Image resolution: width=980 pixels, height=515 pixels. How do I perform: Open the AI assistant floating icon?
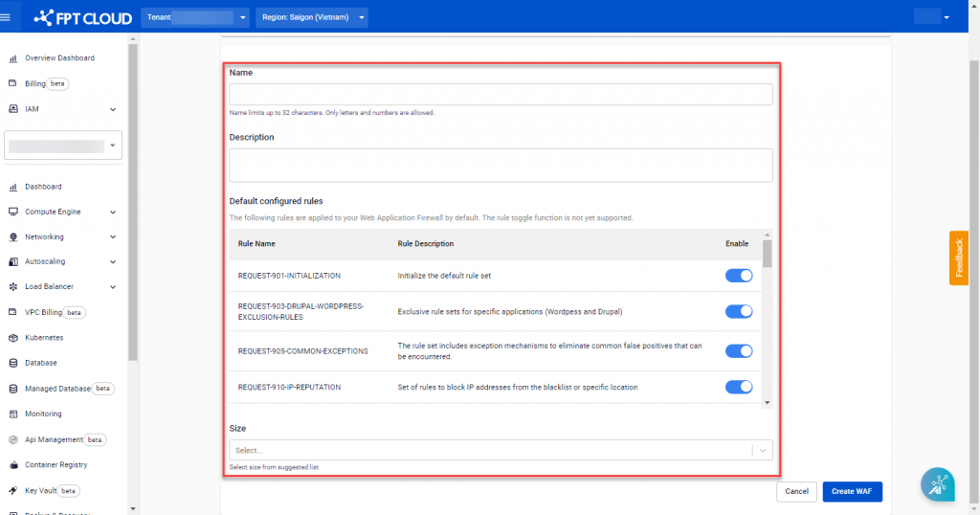(937, 484)
